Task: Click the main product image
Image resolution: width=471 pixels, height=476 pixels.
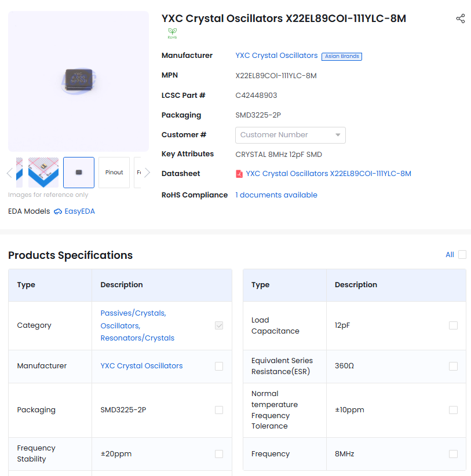Action: [x=78, y=81]
